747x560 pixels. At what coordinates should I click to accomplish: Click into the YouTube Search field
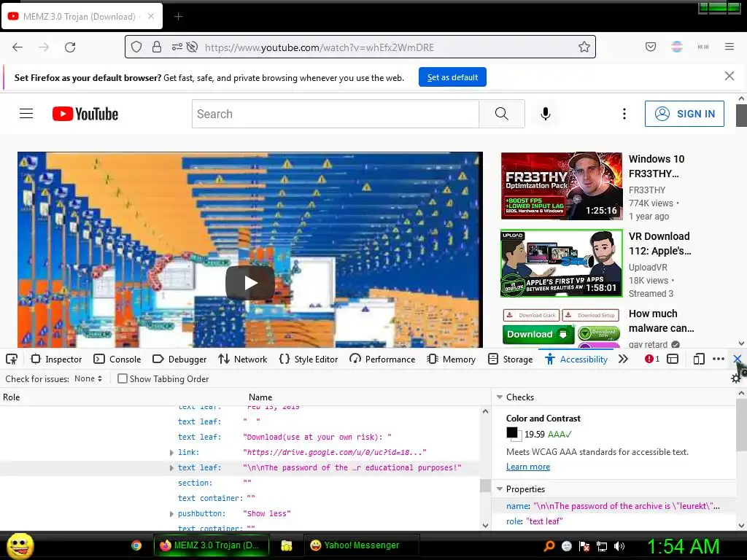click(336, 114)
